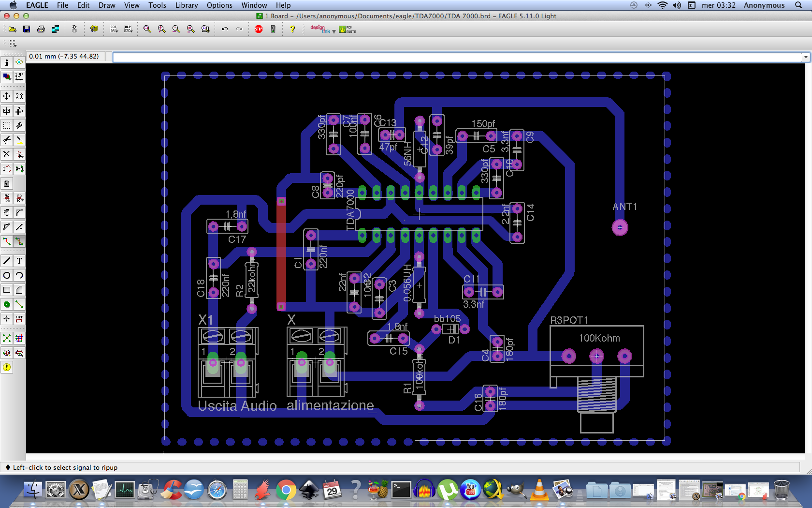Open the designlink dropdown arrow
Image resolution: width=812 pixels, height=508 pixels.
coord(334,31)
